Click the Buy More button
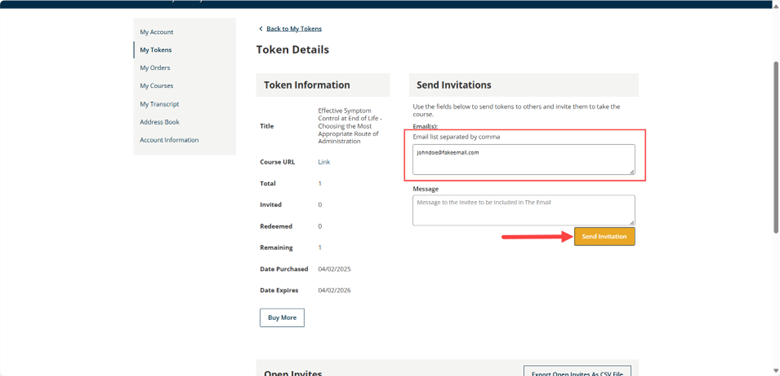The height and width of the screenshot is (376, 780). [282, 317]
